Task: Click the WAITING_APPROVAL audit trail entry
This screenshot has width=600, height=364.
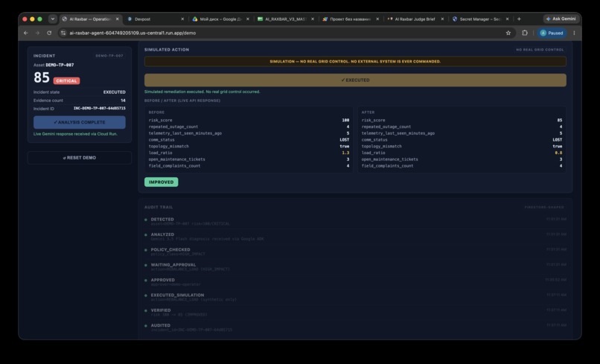Action: (355, 266)
